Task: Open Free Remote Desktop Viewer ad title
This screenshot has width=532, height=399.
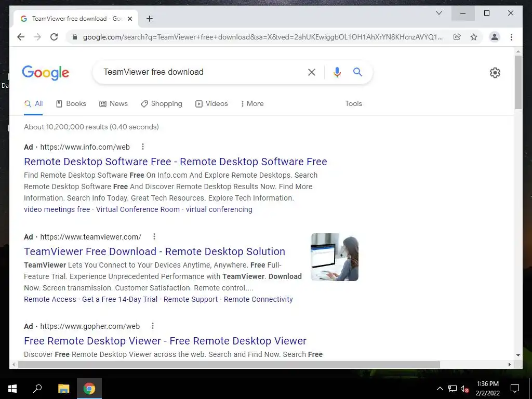Action: [x=165, y=341]
